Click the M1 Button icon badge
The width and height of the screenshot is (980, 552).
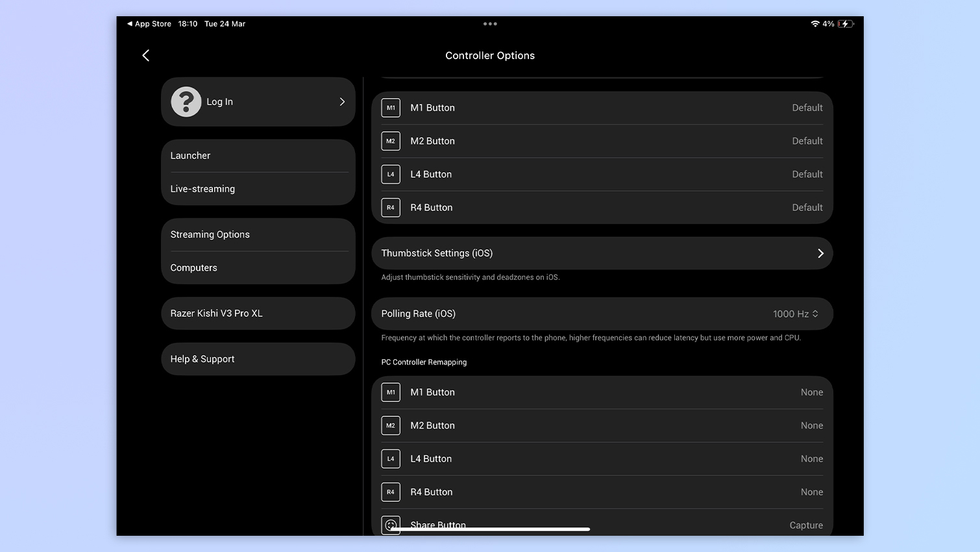391,108
